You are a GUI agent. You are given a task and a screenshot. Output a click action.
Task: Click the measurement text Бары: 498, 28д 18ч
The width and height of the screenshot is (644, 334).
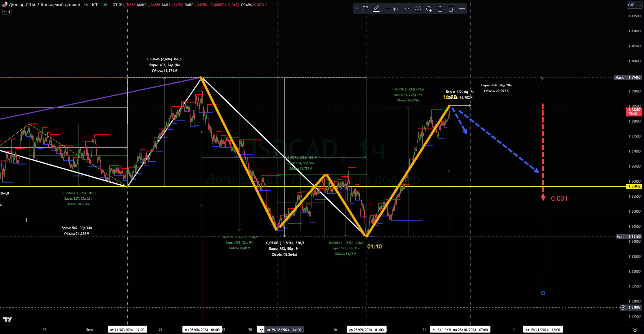coord(496,85)
